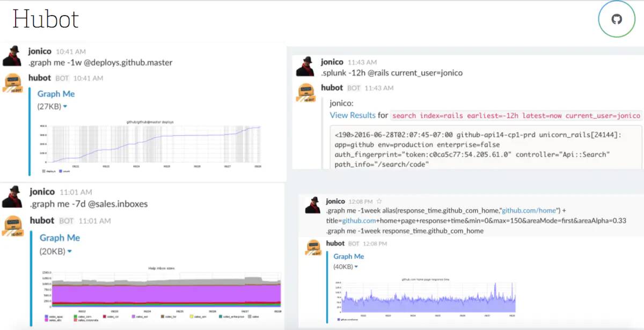Click jonico's avatar on the 11:43 AM message

coord(306,67)
